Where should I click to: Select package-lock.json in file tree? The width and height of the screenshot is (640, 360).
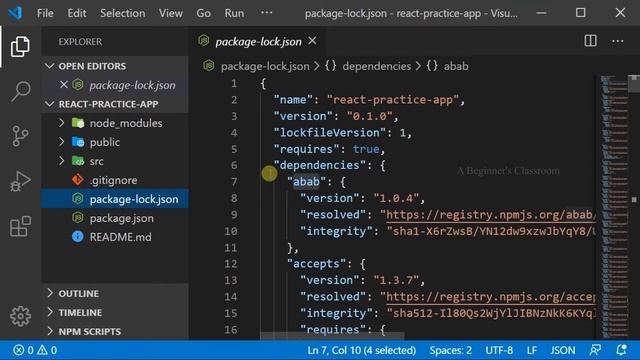coord(115,199)
